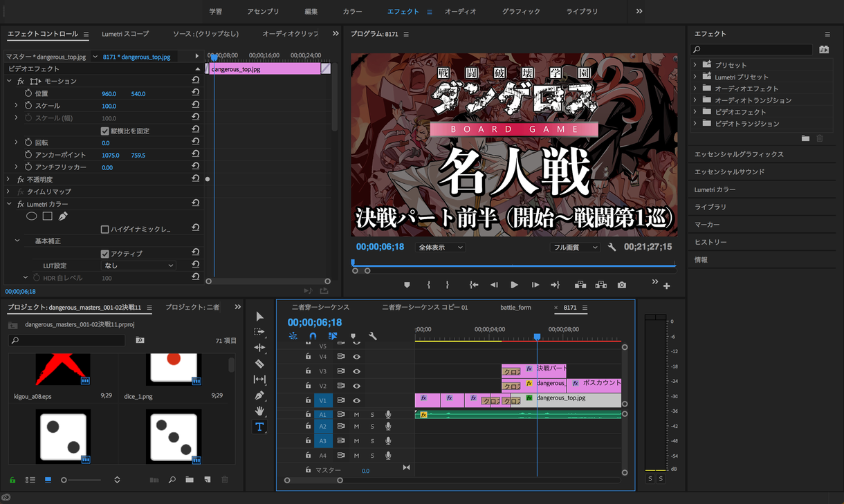Screen dimensions: 844x504
Task: Open the Lumetri カラー panel
Action: click(715, 189)
